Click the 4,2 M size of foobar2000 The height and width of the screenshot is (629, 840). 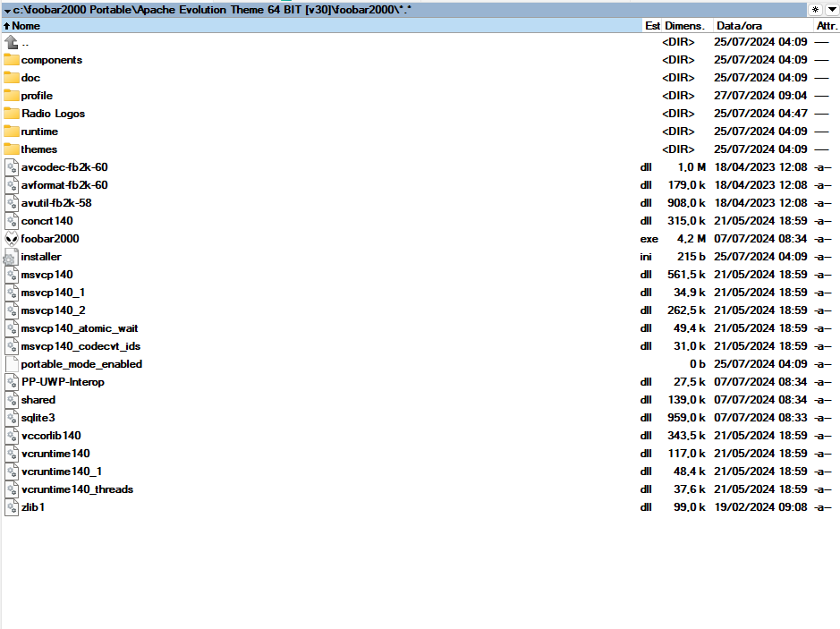coord(692,239)
